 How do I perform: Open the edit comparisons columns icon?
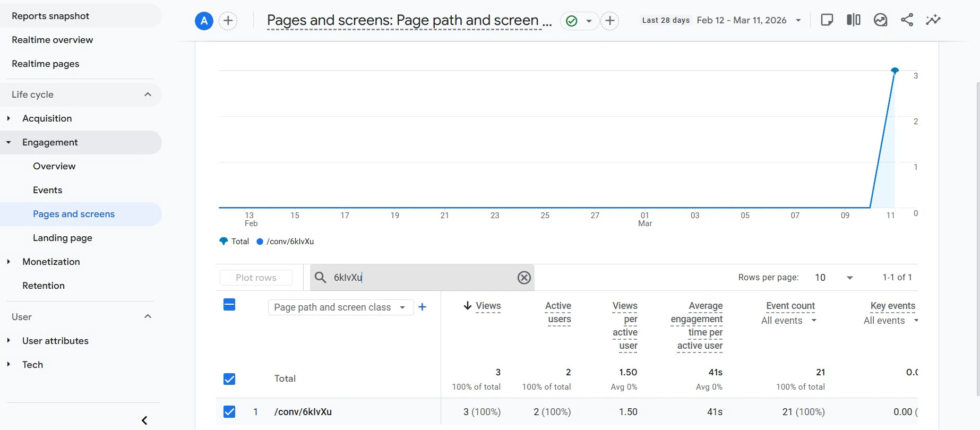tap(854, 20)
